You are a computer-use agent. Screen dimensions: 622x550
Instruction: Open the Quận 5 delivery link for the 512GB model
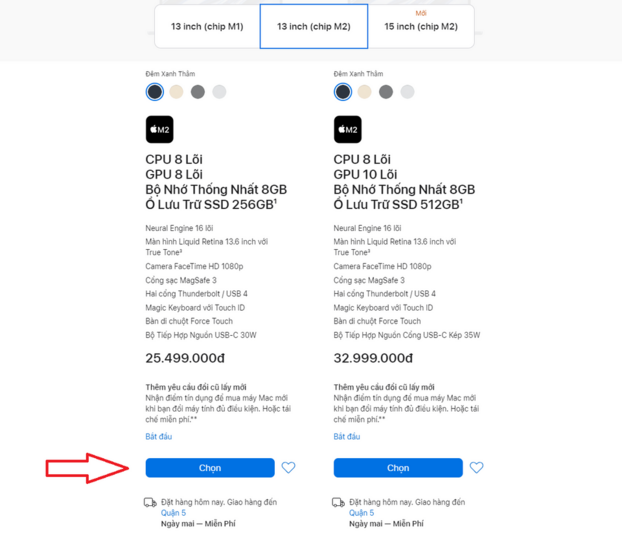click(361, 513)
